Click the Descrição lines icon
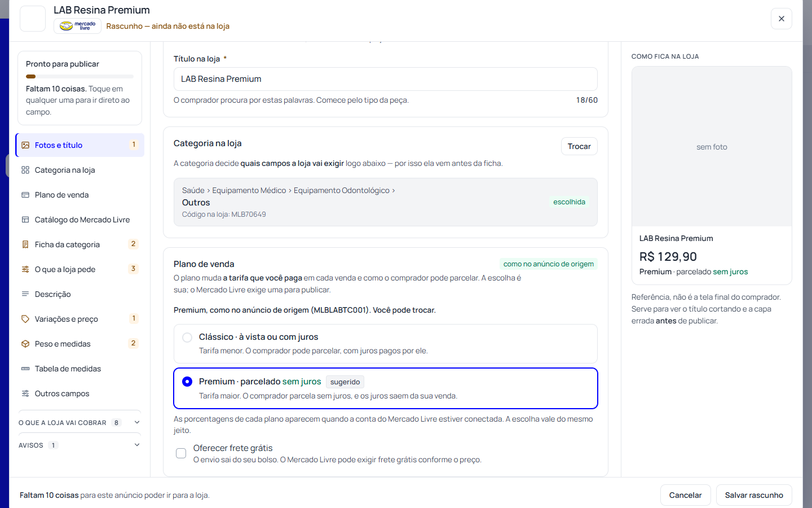This screenshot has width=812, height=508. [25, 294]
